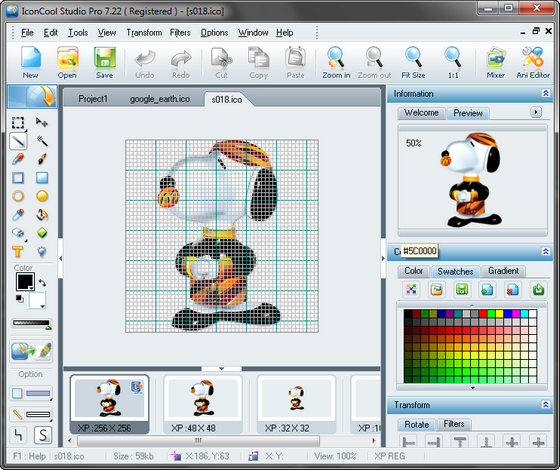Viewport: 560px width, 470px height.
Task: Select the XP 48×48 icon thumbnail
Action: pos(202,405)
